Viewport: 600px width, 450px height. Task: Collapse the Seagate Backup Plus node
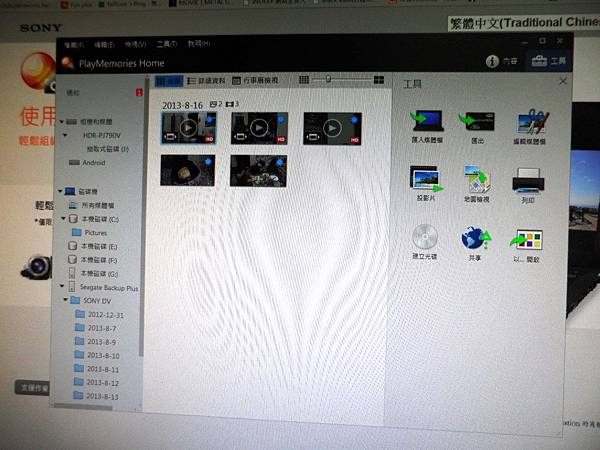point(62,286)
